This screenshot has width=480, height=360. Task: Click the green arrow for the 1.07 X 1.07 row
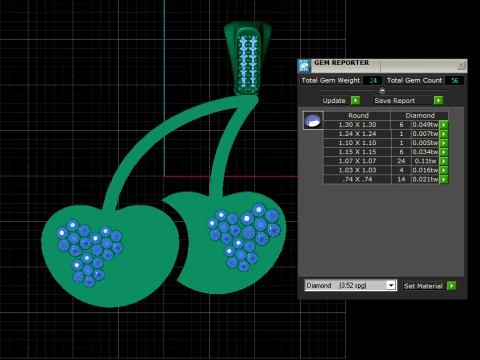point(444,161)
